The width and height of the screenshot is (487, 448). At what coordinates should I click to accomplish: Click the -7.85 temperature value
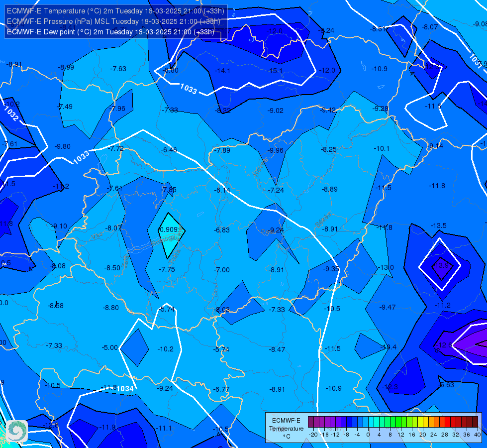click(x=168, y=190)
